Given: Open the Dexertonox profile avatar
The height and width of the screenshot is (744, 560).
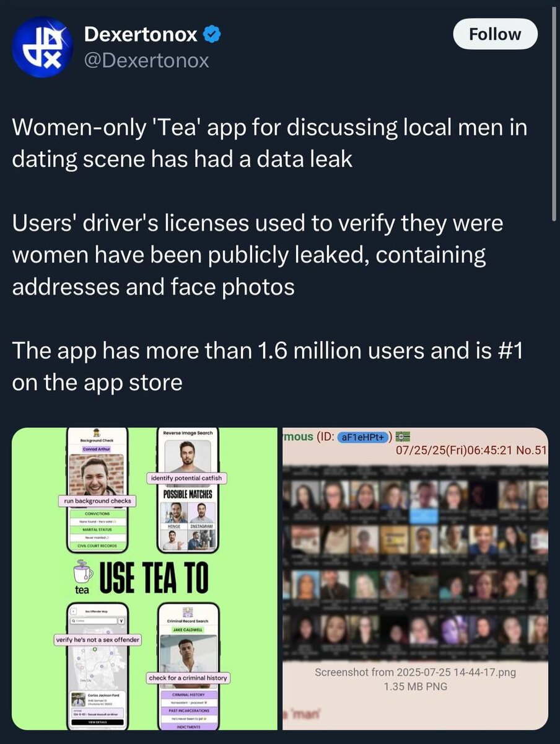Looking at the screenshot, I should (x=43, y=47).
